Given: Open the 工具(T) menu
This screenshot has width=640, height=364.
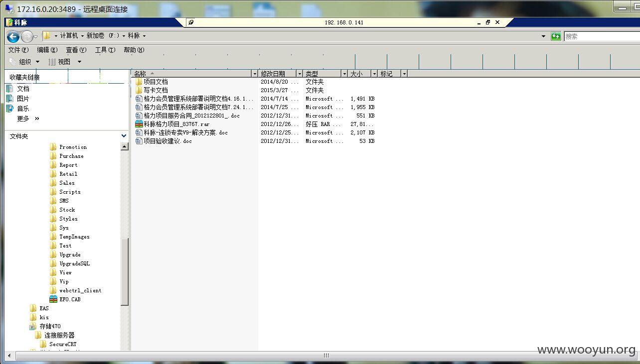Looking at the screenshot, I should pyautogui.click(x=105, y=50).
